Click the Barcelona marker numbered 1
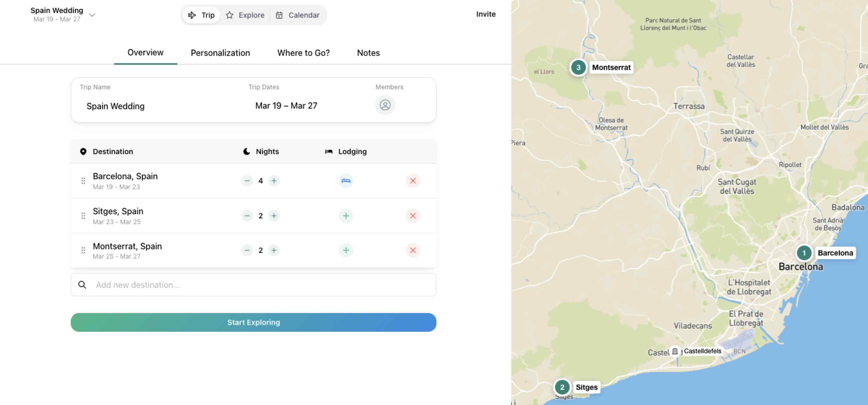 [x=804, y=253]
